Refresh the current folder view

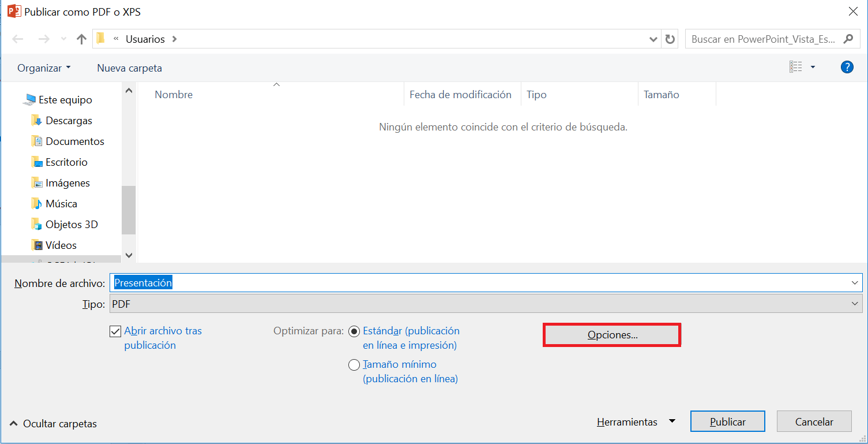click(x=670, y=39)
